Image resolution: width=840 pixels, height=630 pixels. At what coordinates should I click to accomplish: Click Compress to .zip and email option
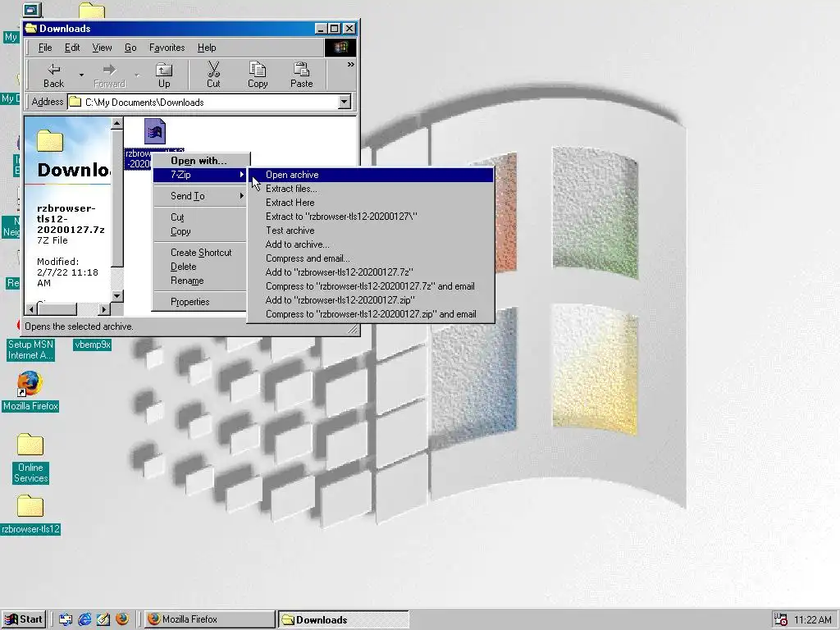tap(371, 314)
